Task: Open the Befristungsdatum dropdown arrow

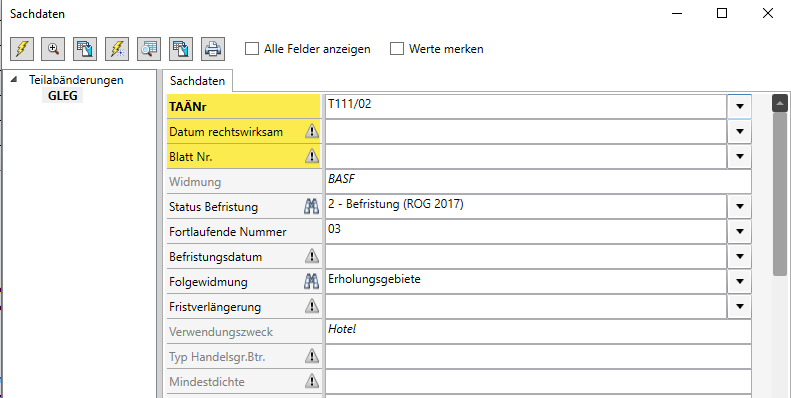Action: [740, 256]
